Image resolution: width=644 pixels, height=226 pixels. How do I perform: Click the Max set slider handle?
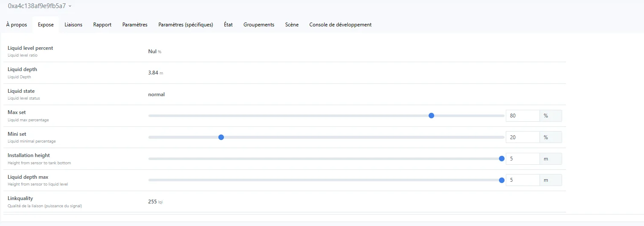click(x=431, y=116)
